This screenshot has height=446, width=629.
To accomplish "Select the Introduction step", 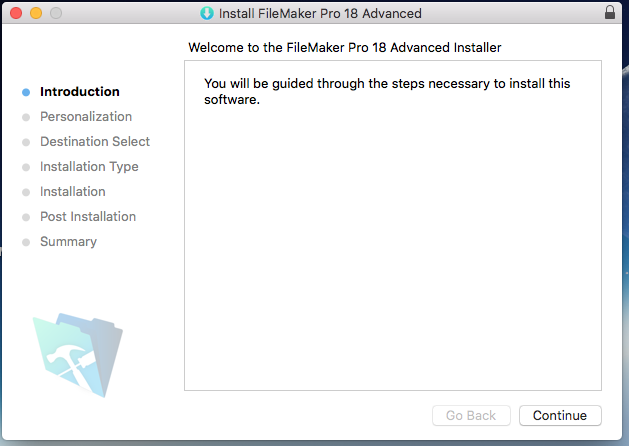I will (x=80, y=91).
